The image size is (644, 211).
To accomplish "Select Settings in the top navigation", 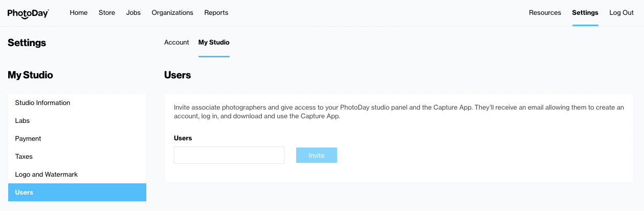I will [585, 13].
